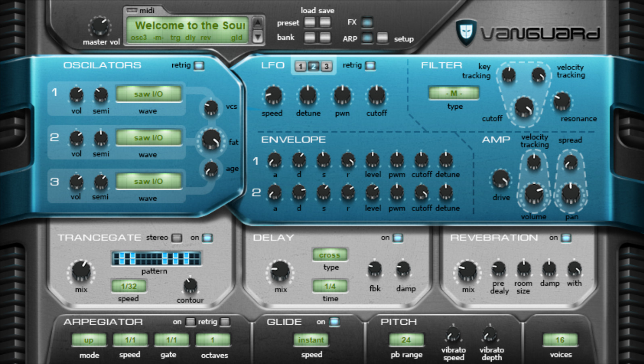Select LFO tab 1
This screenshot has height=364, width=644.
[x=300, y=66]
